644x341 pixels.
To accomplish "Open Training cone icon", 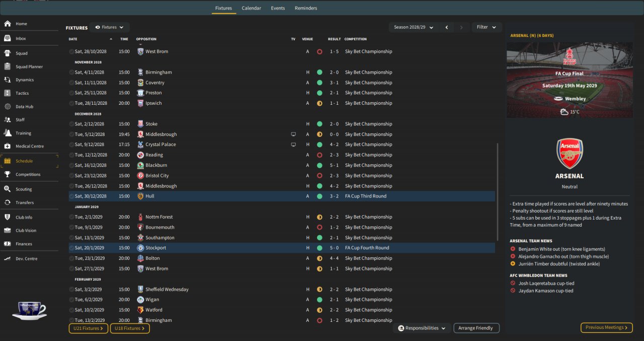I will pyautogui.click(x=8, y=133).
